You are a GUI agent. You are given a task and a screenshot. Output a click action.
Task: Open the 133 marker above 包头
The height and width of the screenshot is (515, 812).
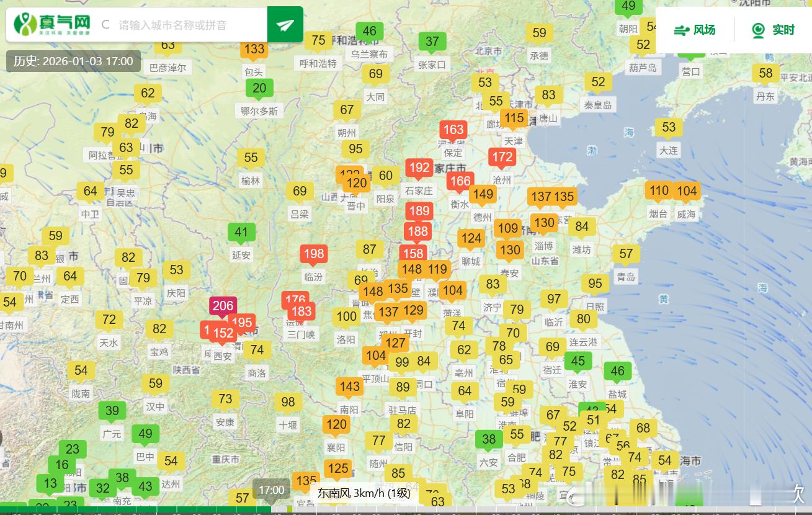[x=254, y=51]
